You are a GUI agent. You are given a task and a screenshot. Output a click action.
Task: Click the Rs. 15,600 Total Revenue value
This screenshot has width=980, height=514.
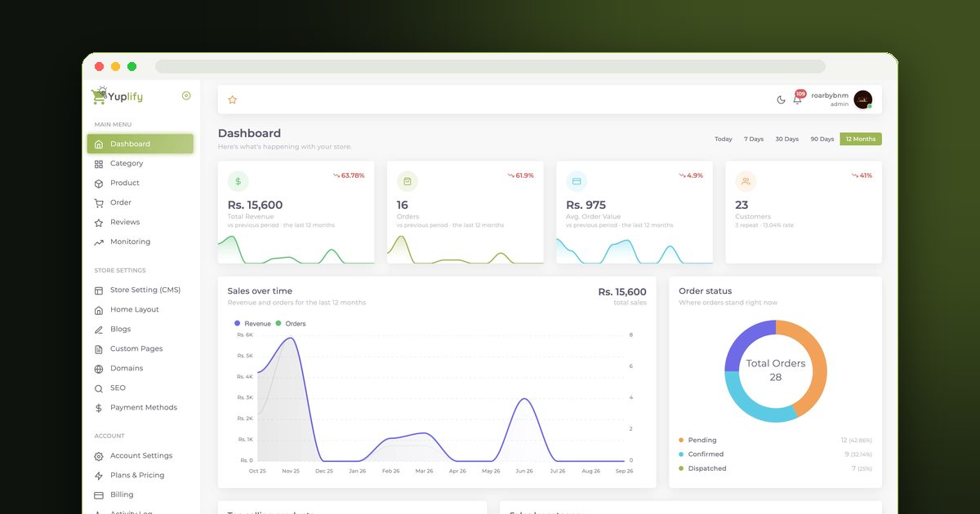click(255, 205)
